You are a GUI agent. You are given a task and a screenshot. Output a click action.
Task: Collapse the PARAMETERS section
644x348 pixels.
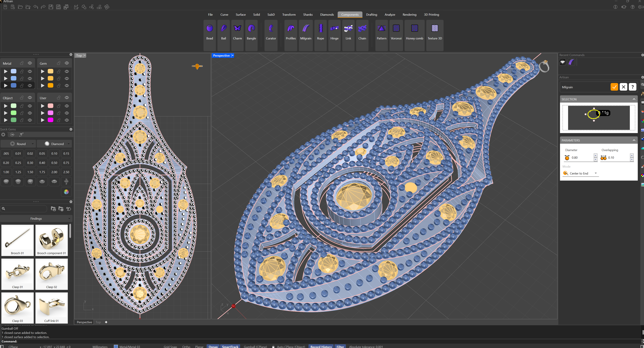coord(634,140)
